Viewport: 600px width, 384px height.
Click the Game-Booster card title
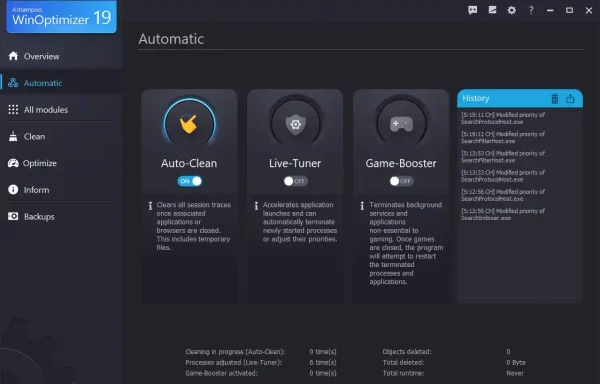[x=401, y=163]
